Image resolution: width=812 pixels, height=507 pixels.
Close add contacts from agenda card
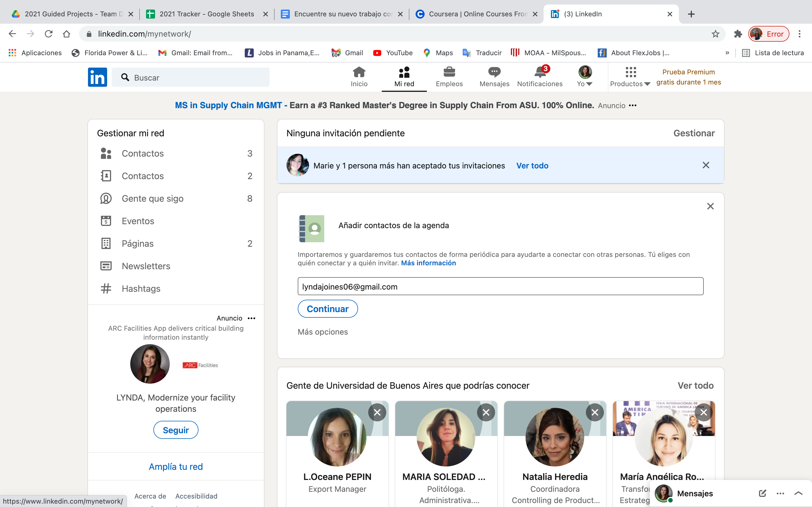pos(710,206)
